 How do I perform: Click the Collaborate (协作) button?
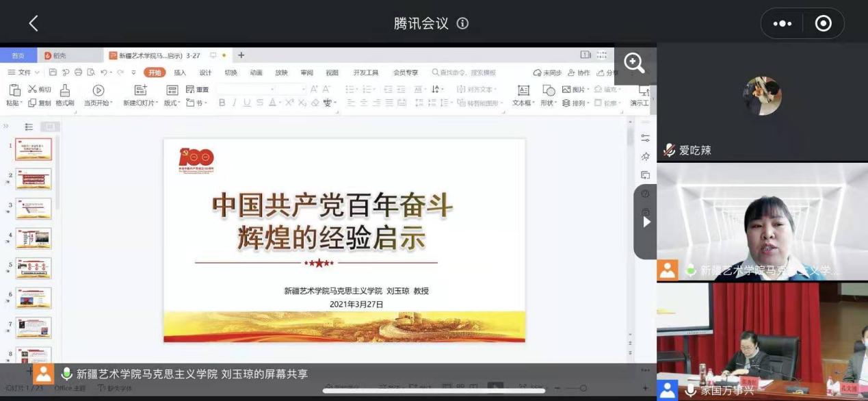(579, 73)
